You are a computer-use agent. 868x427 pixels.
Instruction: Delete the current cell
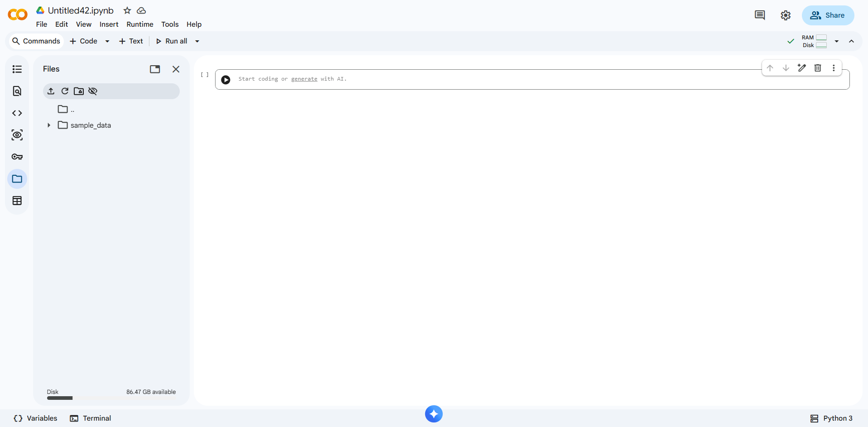tap(818, 68)
